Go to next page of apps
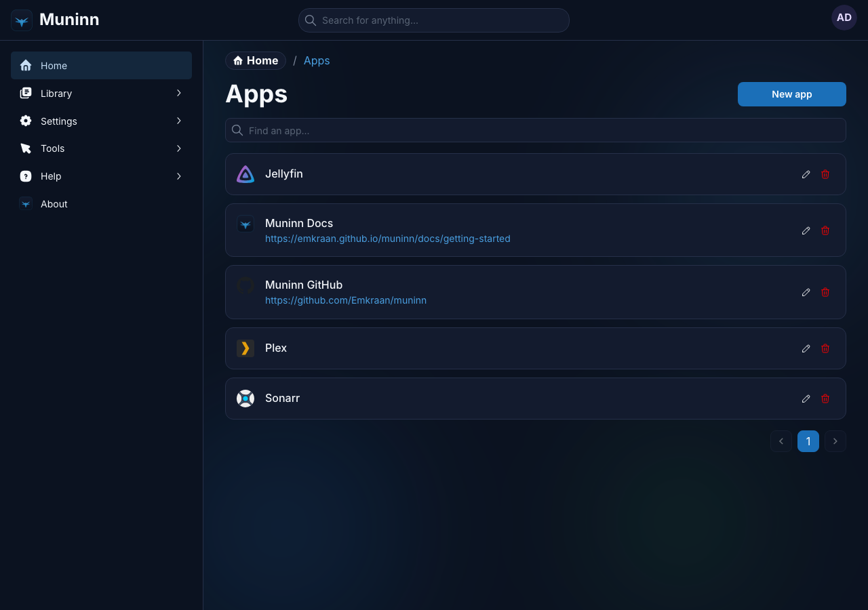 click(x=835, y=441)
